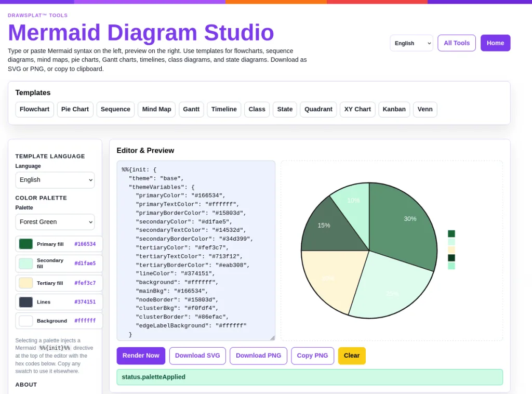Load the Venn template

click(x=425, y=109)
